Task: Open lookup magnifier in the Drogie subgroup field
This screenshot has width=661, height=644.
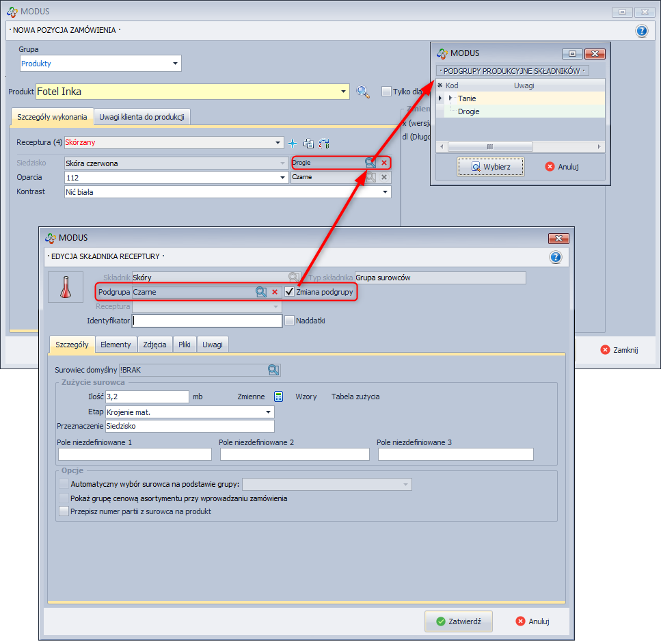Action: pos(370,163)
